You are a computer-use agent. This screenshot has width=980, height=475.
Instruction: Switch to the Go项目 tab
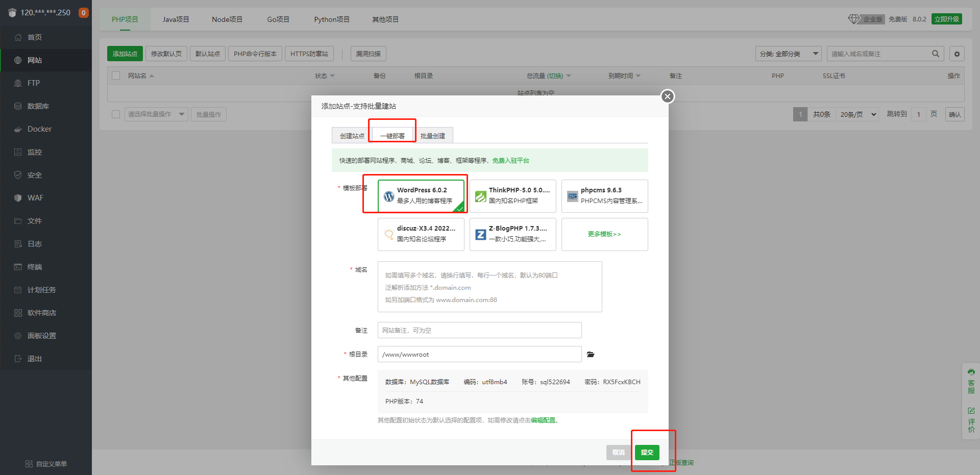click(278, 19)
